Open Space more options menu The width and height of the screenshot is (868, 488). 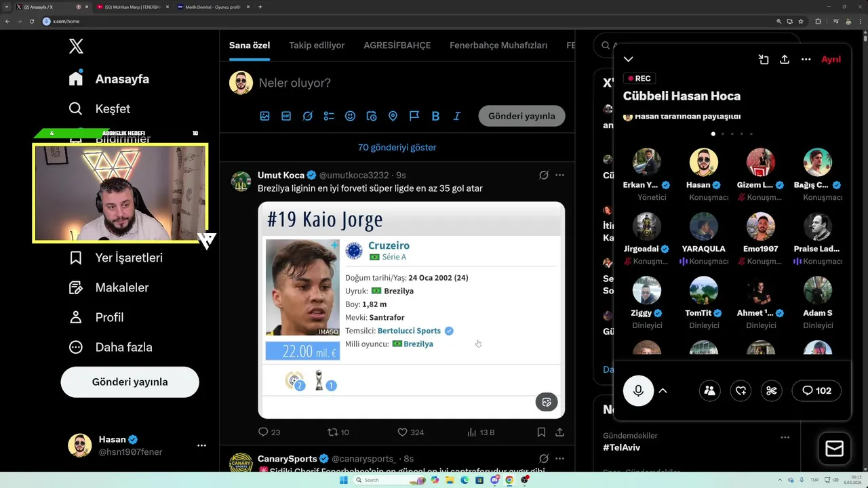pyautogui.click(x=806, y=60)
